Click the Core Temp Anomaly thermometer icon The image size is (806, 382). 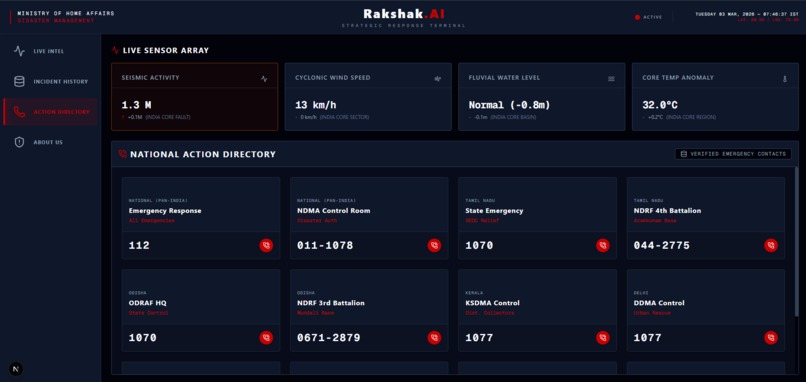pos(785,79)
